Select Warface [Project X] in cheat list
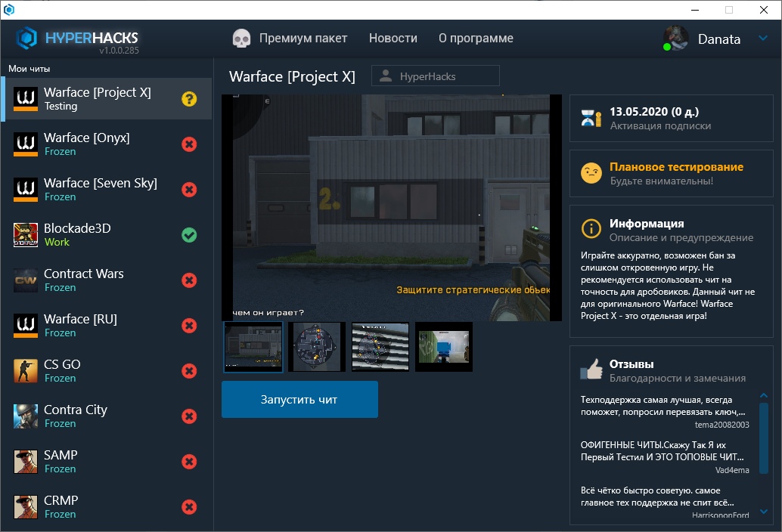The width and height of the screenshot is (782, 532). tap(106, 99)
